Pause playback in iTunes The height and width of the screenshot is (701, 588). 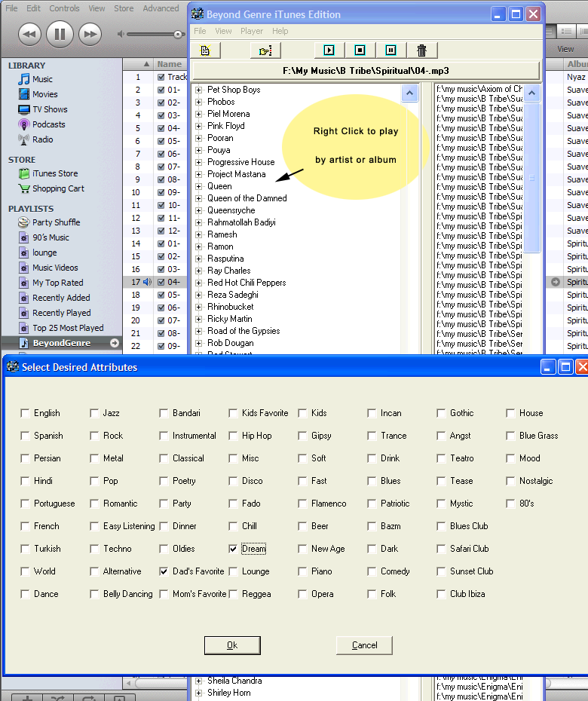coord(60,34)
